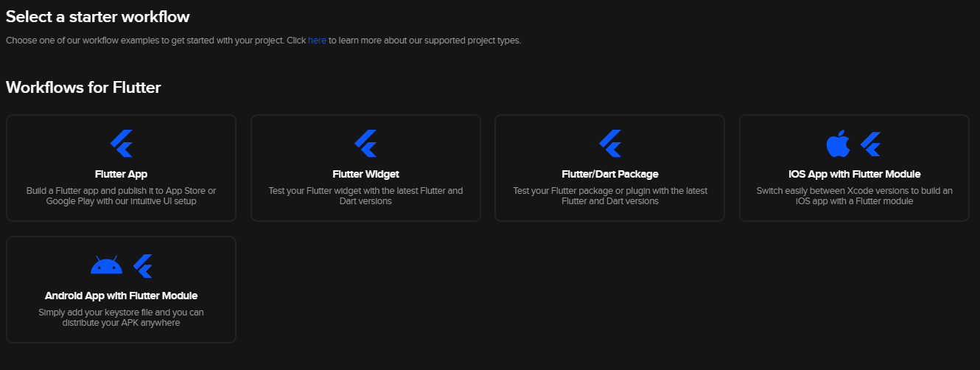Screen dimensions: 980x370
Task: Click the Android robot icon
Action: click(107, 265)
